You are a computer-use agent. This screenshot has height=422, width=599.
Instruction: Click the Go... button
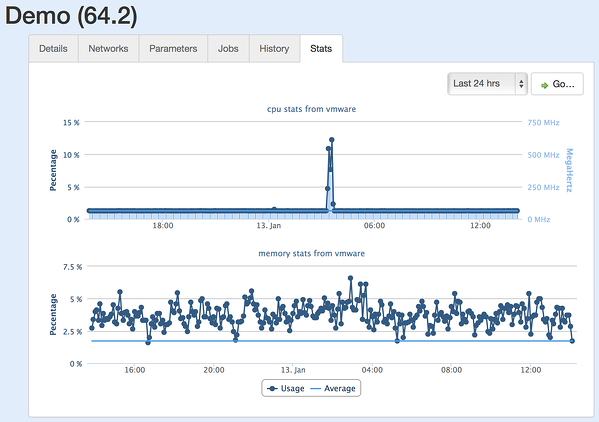[557, 84]
